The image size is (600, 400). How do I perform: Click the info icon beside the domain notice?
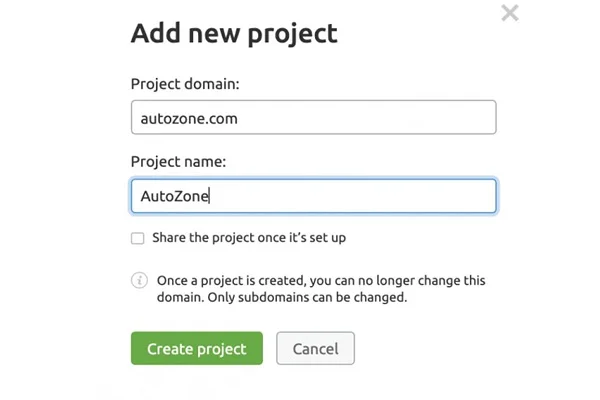tap(139, 281)
